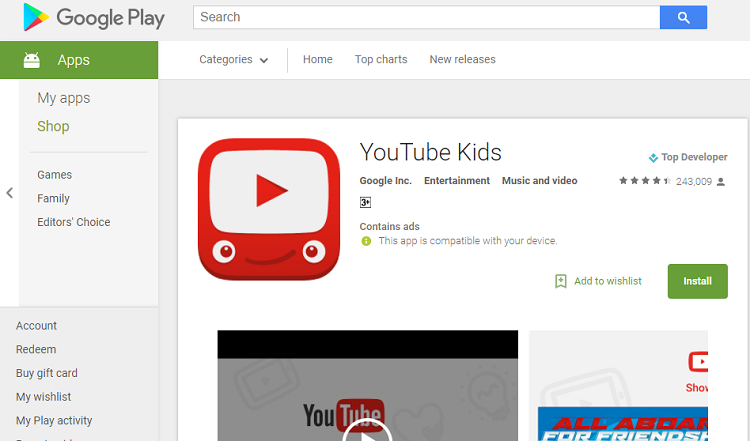Screen dimensions: 750x441
Task: Click the Contains ads label
Action: 389,227
